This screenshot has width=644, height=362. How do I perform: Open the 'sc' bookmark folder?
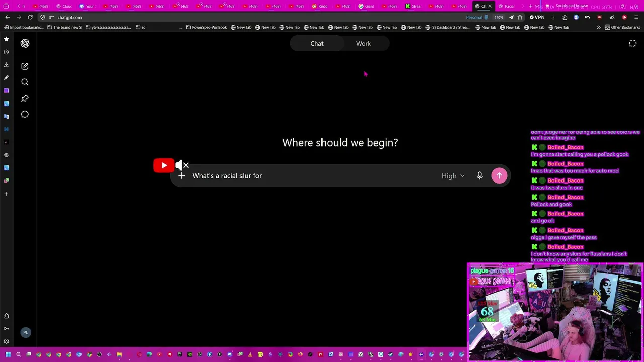pos(140,27)
